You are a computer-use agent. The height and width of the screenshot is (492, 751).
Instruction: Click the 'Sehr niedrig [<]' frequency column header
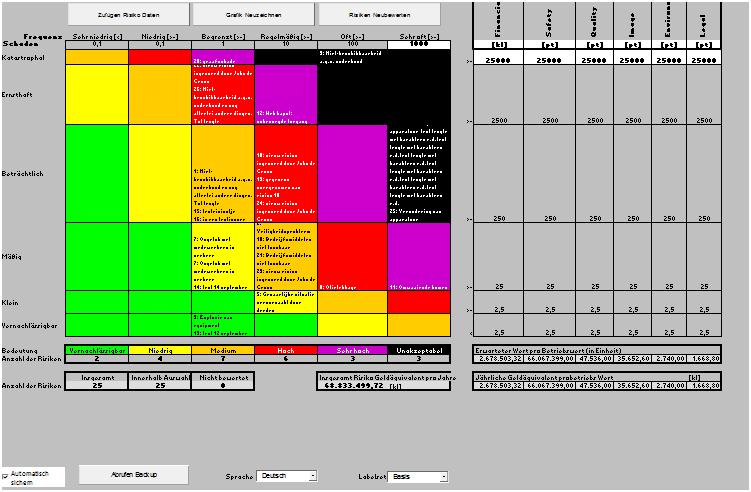coord(97,36)
